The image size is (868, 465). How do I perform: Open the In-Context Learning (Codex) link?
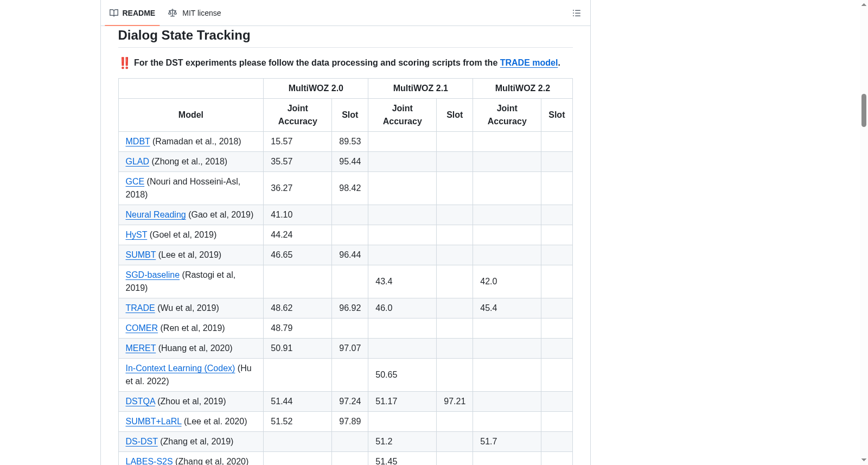[180, 368]
